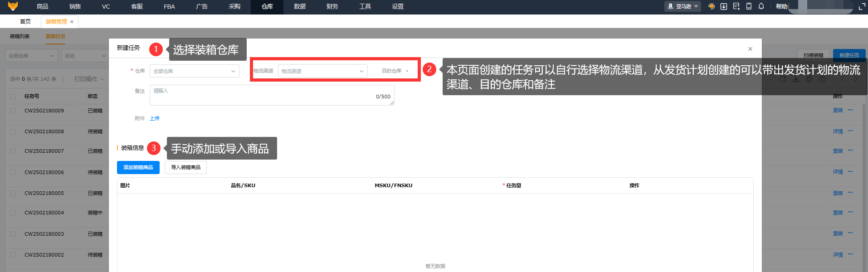Screen dimensions: 868x272
Task: Expand the 打印操作 menu
Action: [89, 79]
